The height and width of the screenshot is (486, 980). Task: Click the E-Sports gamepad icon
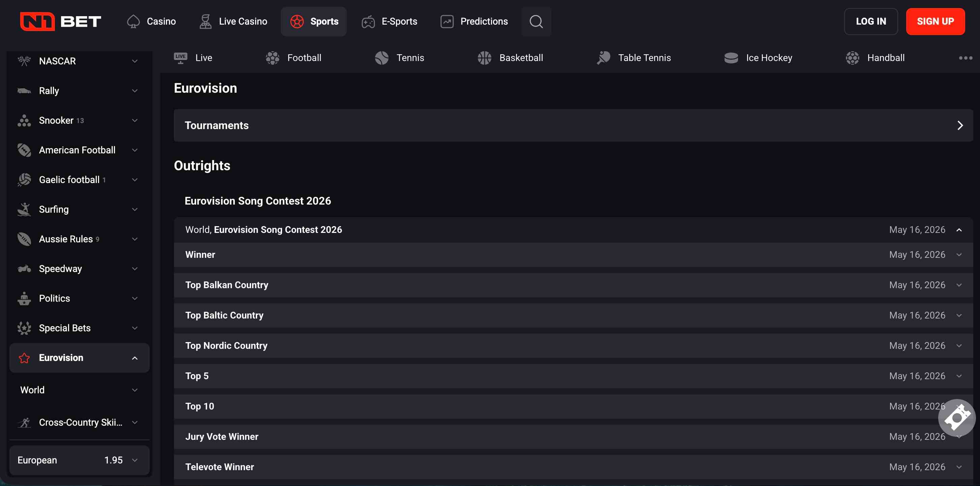[368, 22]
